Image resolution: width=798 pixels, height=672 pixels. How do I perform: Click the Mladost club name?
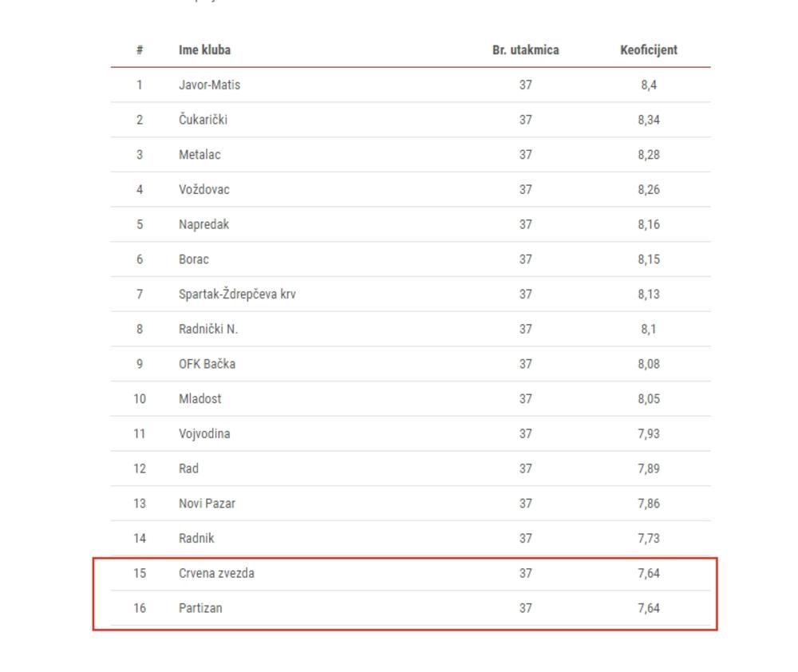199,399
